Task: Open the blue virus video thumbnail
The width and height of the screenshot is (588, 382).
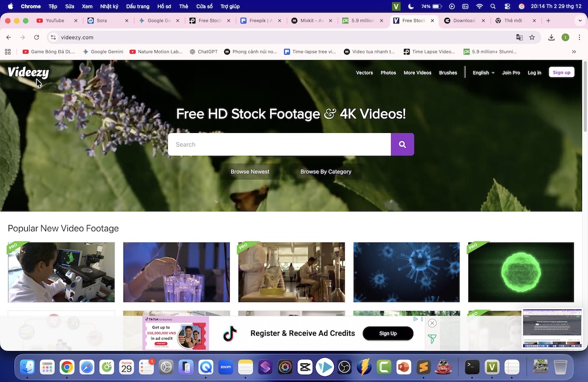Action: click(x=406, y=272)
